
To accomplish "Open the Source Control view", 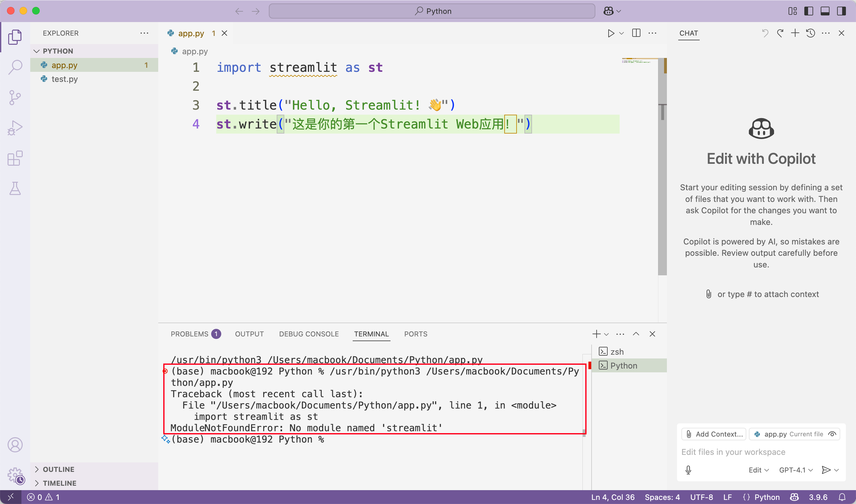I will pyautogui.click(x=15, y=97).
